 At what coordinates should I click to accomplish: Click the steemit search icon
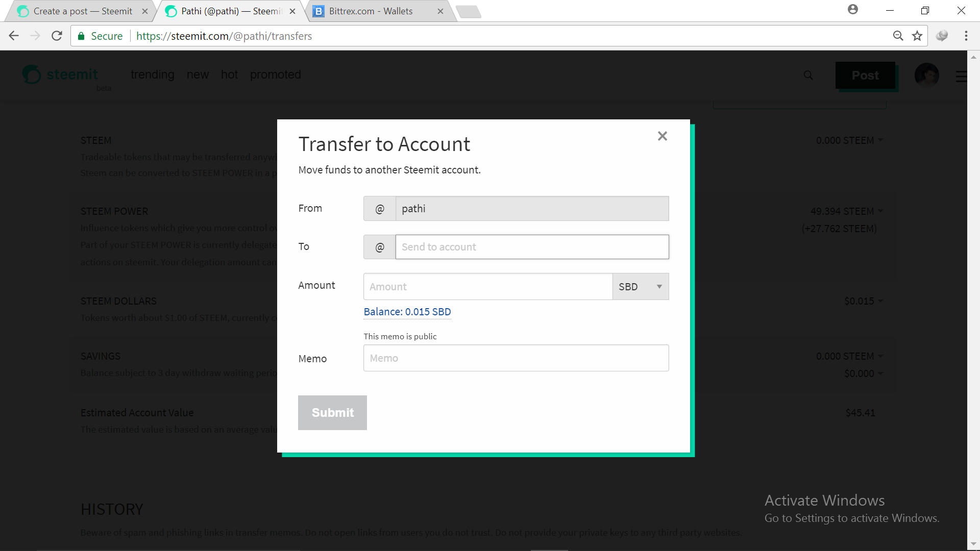(x=808, y=76)
